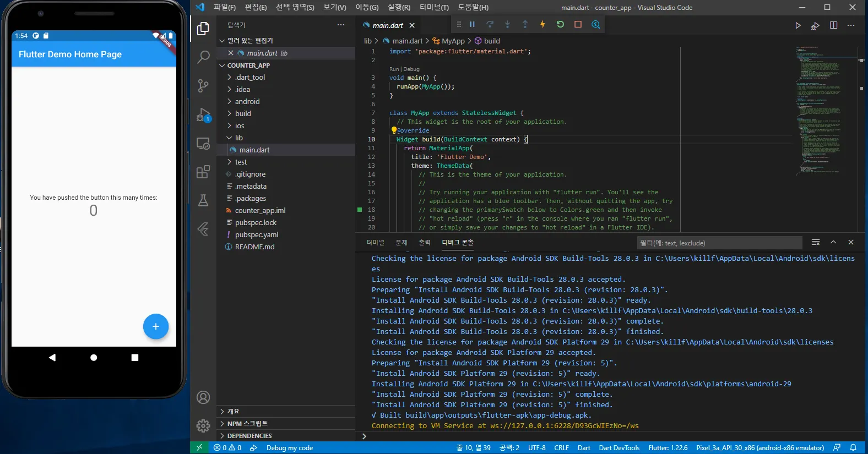This screenshot has width=868, height=454.
Task: Open the 보기(V) menu
Action: pyautogui.click(x=334, y=7)
